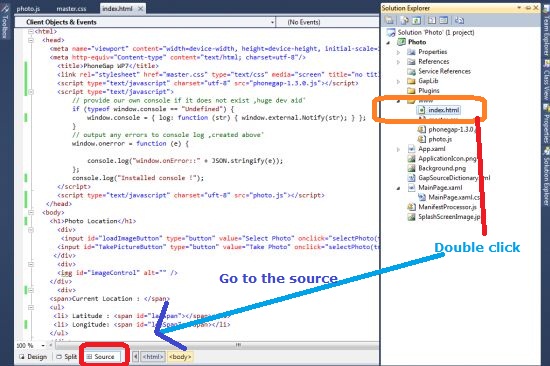Screen dimensions: 550x366
Task: Click the SplashScreenImage file icon
Action: pos(411,217)
